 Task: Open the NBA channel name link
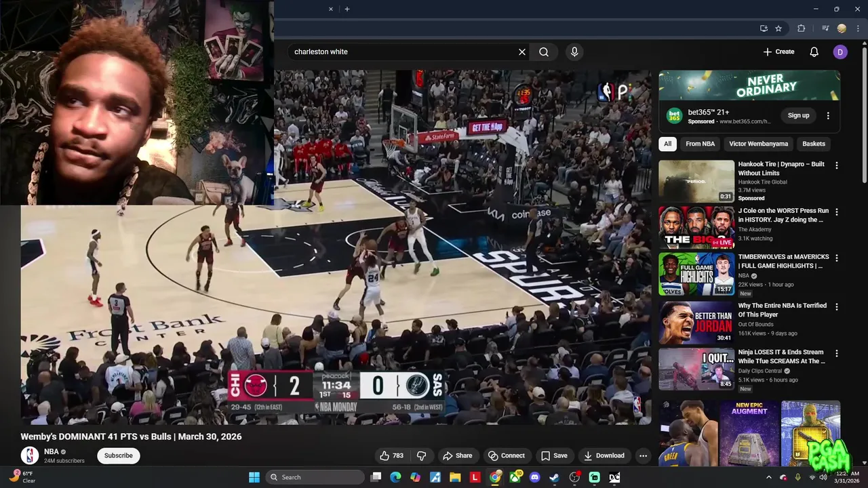tap(52, 451)
